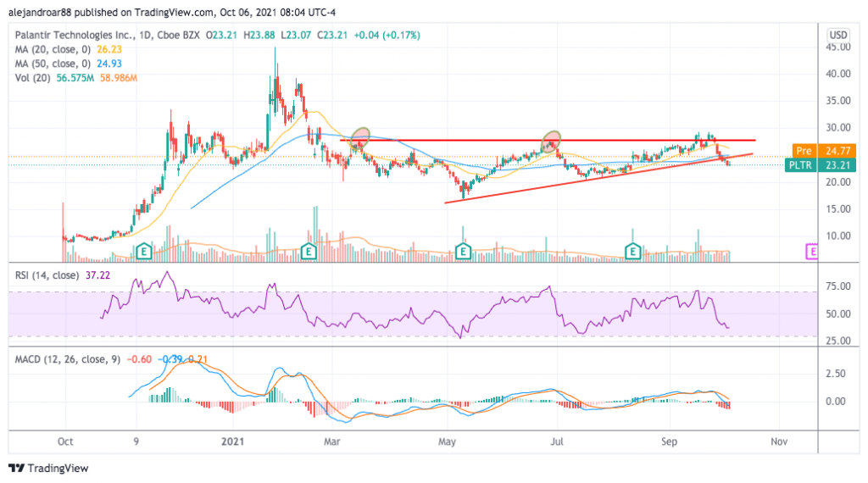This screenshot has height=483, width=868.
Task: Click the volume value 56.575M
Action: click(x=75, y=78)
